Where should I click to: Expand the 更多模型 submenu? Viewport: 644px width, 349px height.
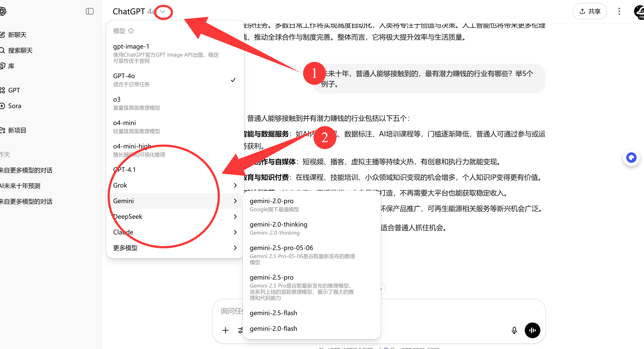click(x=175, y=248)
